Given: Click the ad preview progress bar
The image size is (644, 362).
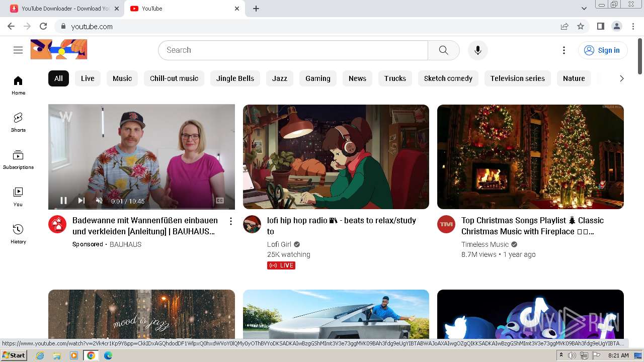Looking at the screenshot, I should (141, 208).
